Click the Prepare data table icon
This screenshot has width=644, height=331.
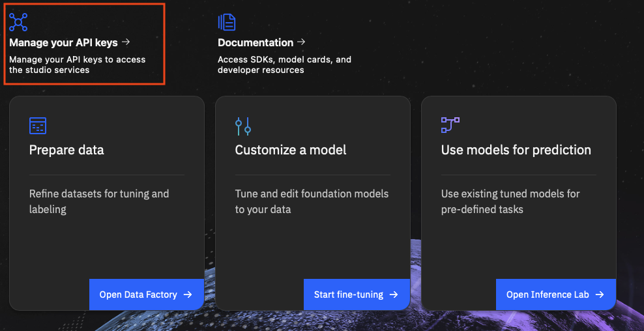(x=38, y=125)
